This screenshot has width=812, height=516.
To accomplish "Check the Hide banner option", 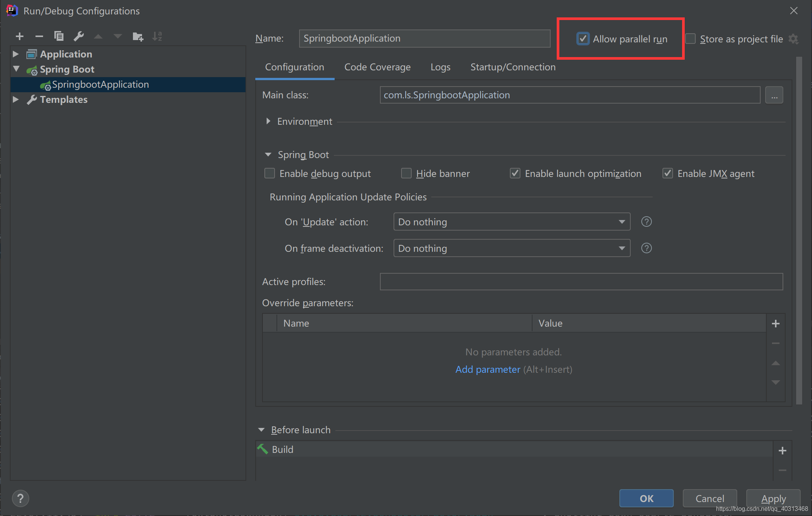I will 406,173.
